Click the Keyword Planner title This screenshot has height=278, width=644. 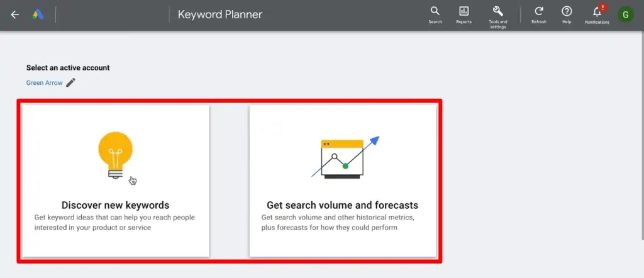(220, 15)
